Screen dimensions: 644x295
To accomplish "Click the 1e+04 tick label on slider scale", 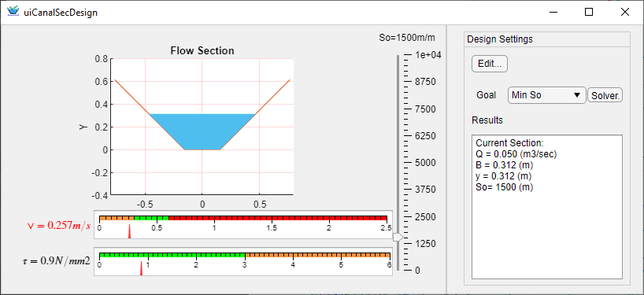I will pos(428,55).
